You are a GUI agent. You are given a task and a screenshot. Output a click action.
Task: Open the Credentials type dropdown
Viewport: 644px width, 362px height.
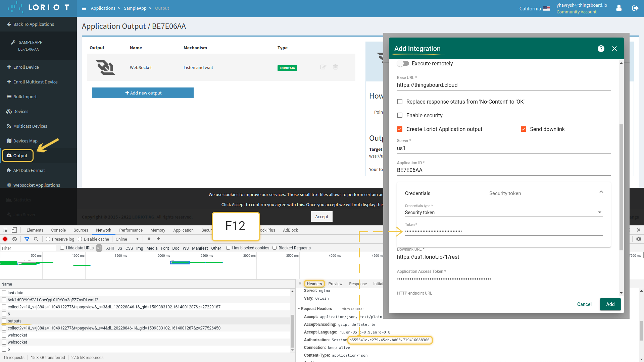tap(503, 213)
